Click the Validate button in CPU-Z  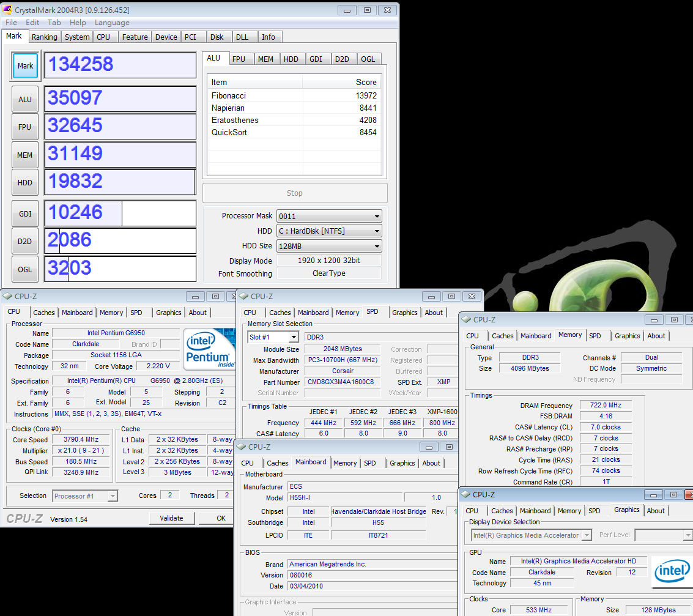171,518
